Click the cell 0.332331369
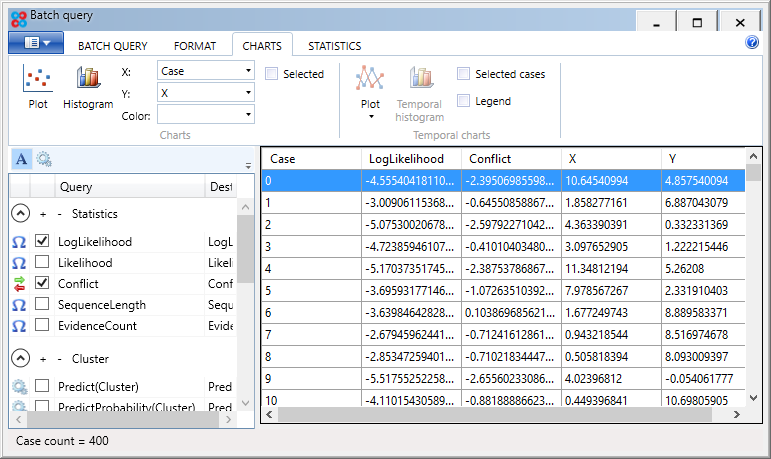 coord(703,225)
